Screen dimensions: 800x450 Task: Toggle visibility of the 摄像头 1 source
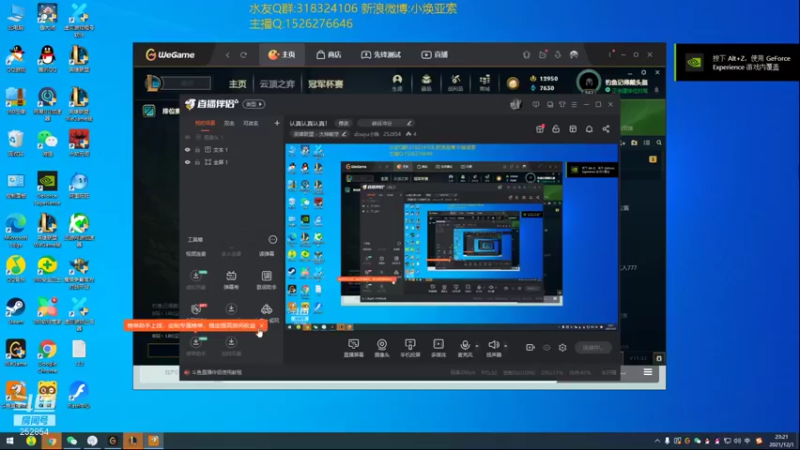pyautogui.click(x=187, y=137)
